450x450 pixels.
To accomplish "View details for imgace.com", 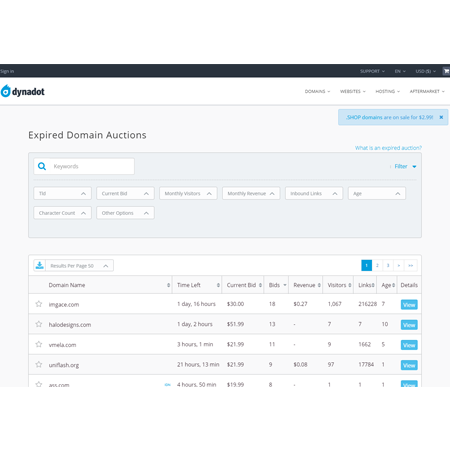I will point(409,305).
